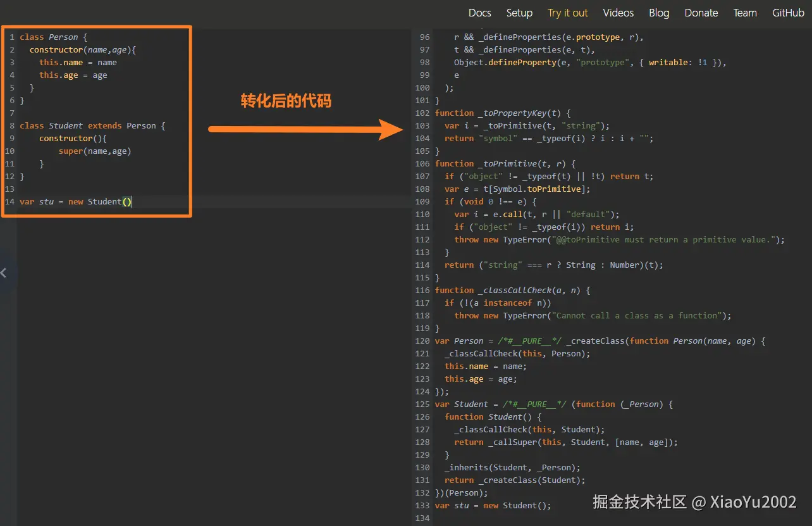Expand the settings sidebar chevron
812x526 pixels.
(x=4, y=273)
